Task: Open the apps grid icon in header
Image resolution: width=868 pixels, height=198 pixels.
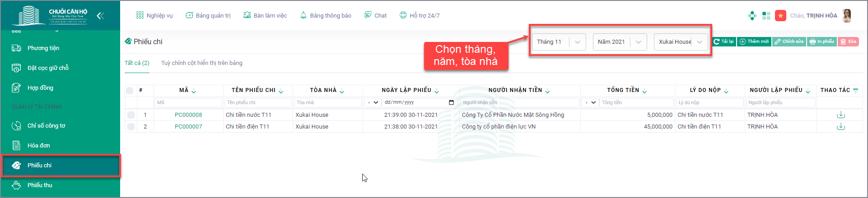Action: 766,16
